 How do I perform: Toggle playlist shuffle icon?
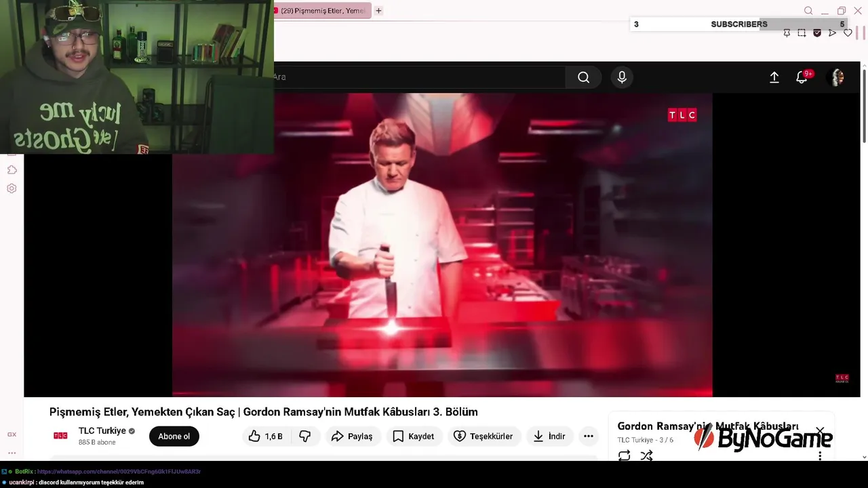646,456
